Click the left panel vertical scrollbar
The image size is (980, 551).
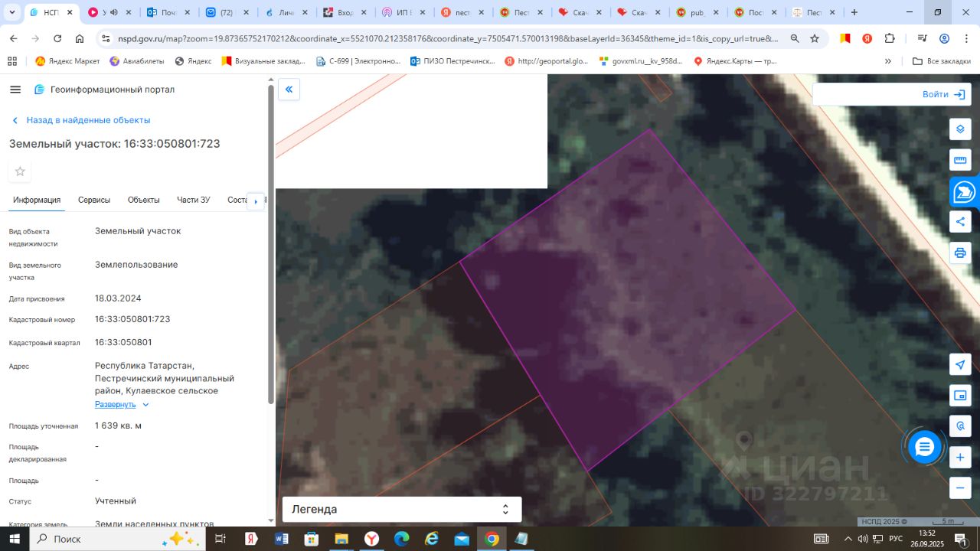pos(270,245)
